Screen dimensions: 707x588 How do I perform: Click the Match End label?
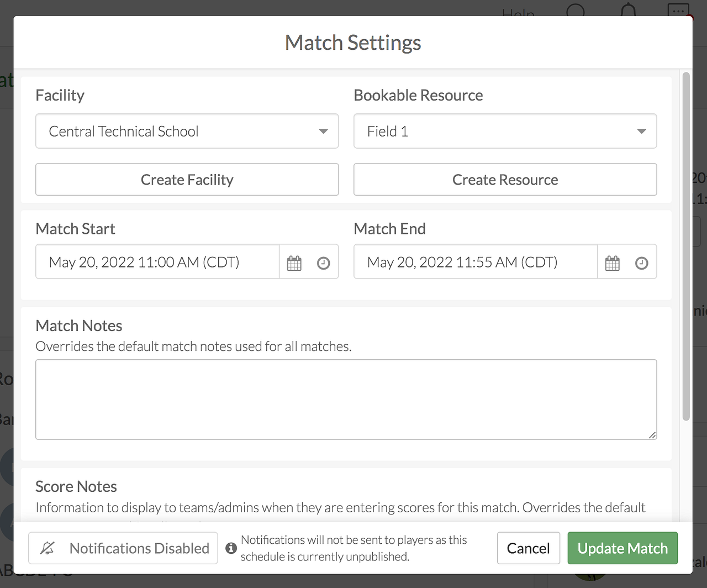click(390, 229)
